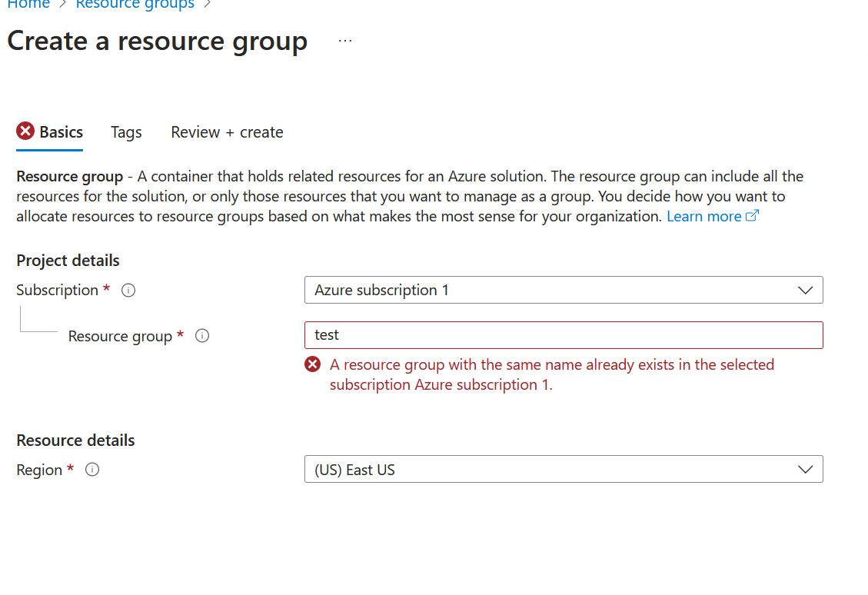Click the red validation error icon below the name field
The image size is (868, 595).
point(313,364)
